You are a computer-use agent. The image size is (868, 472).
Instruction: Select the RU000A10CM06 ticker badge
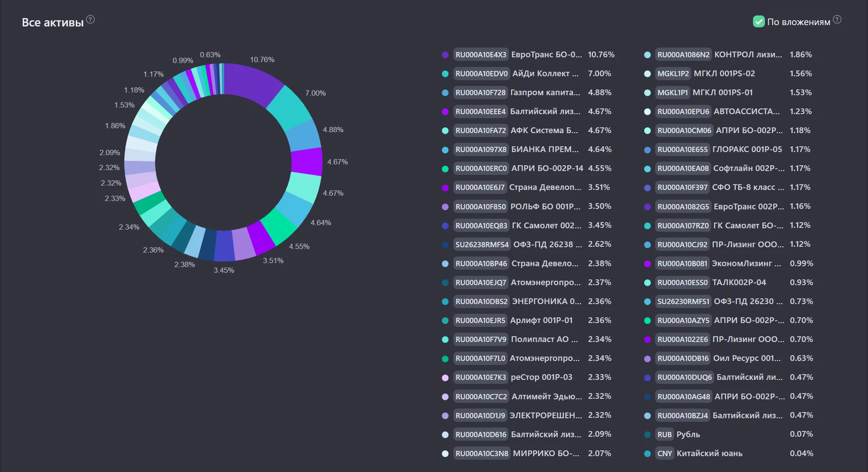click(684, 130)
